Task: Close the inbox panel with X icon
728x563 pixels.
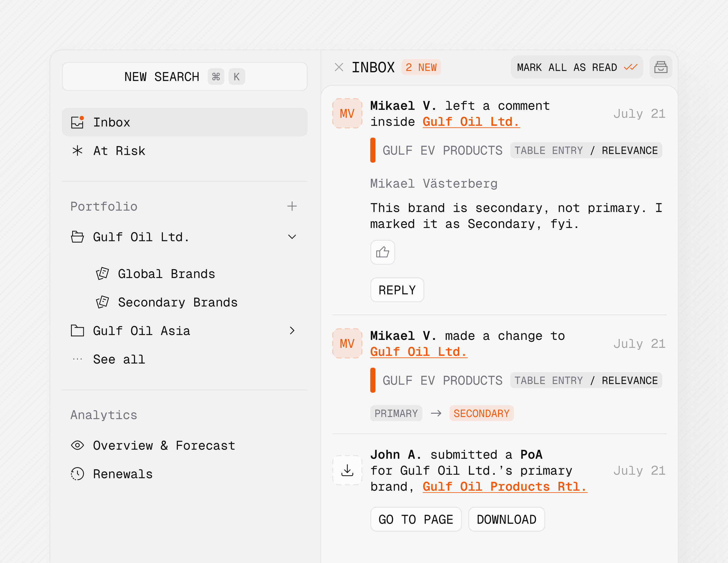Action: (339, 67)
